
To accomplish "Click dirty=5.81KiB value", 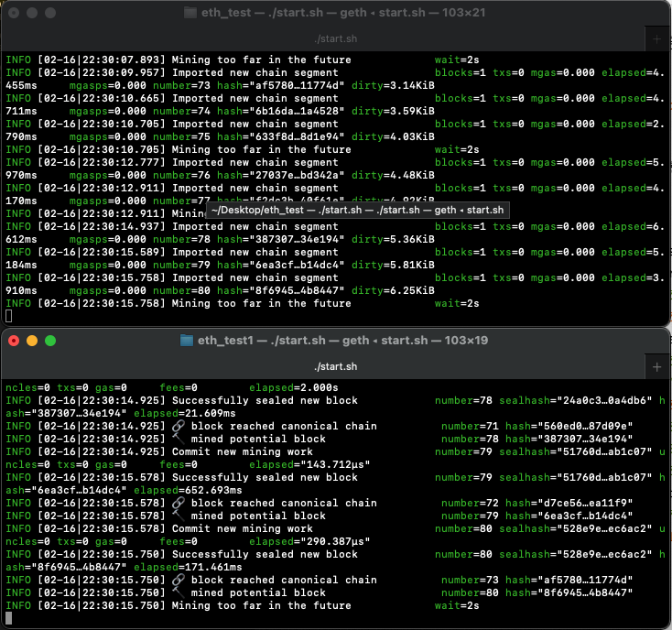I will click(393, 265).
